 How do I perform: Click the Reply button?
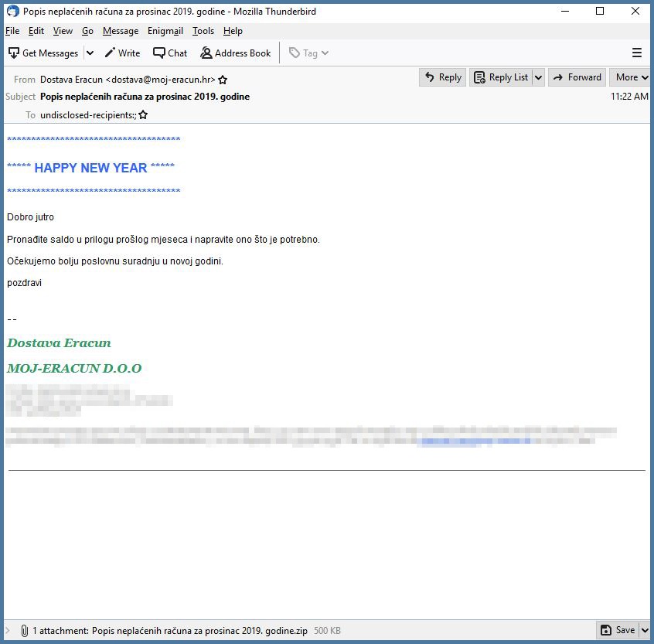(x=443, y=77)
